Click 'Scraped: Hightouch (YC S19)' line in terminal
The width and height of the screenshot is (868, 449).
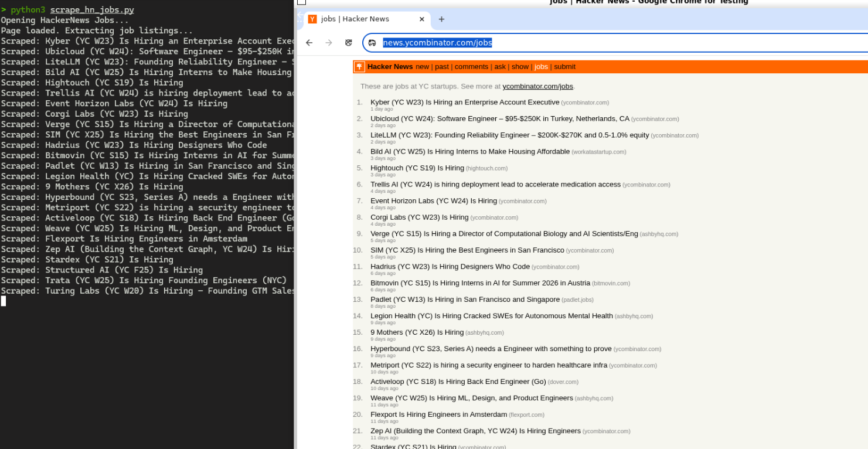[x=92, y=83]
